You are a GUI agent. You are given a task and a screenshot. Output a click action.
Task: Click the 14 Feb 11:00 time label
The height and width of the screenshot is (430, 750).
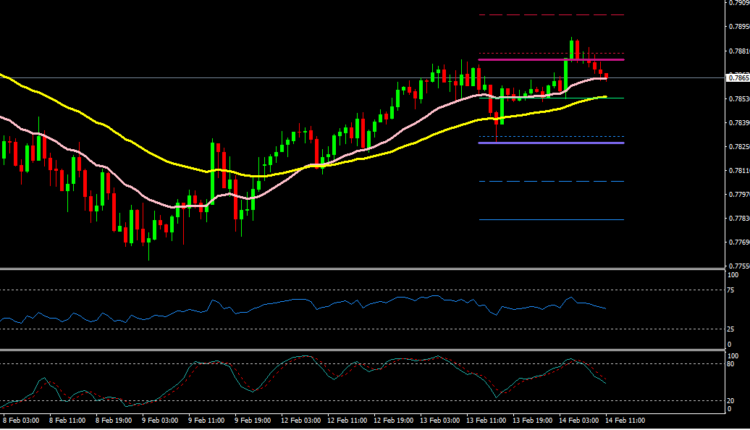click(626, 422)
